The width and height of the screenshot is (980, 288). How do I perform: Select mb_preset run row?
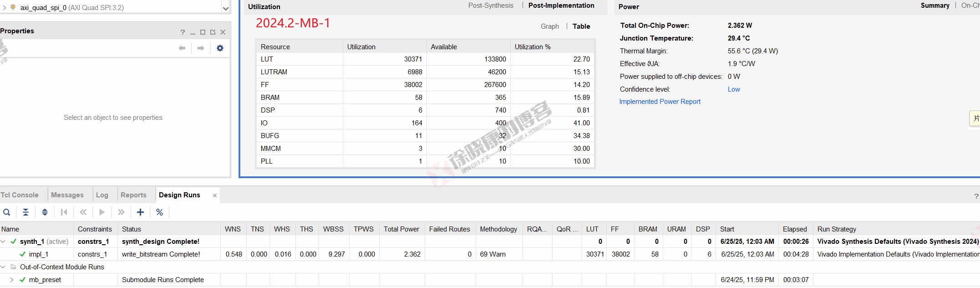(x=490, y=280)
